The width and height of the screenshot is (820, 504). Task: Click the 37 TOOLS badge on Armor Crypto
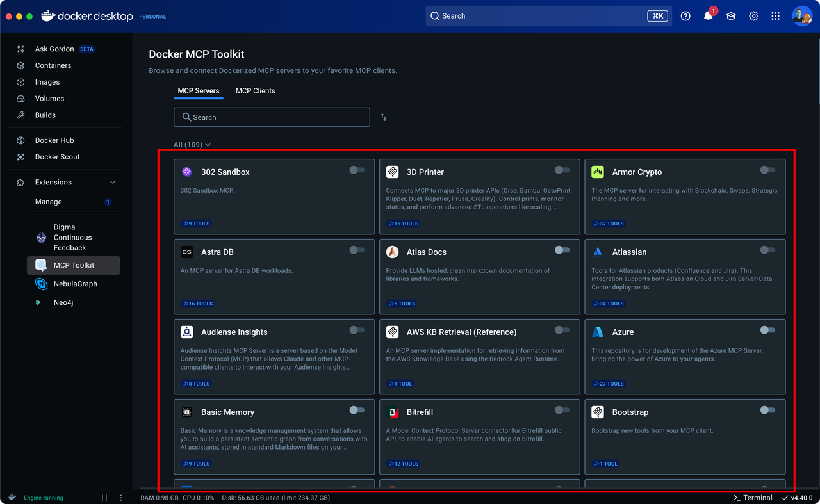point(609,224)
